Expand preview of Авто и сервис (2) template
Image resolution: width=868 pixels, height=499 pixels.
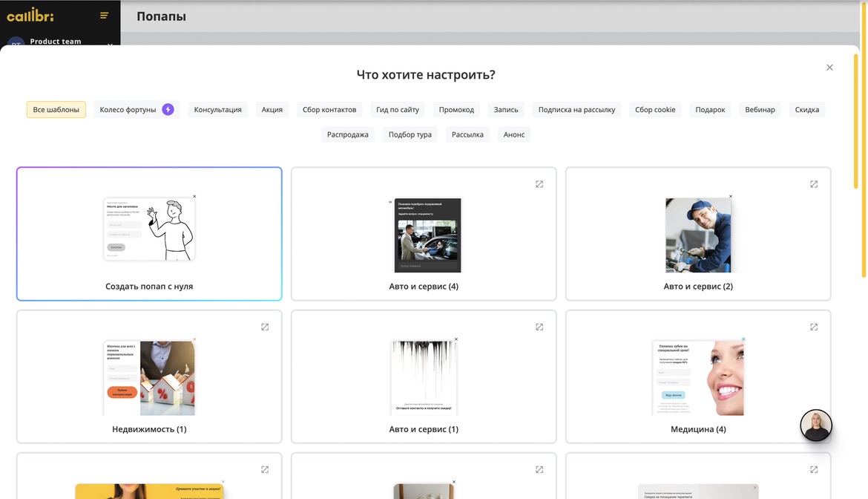(x=814, y=184)
